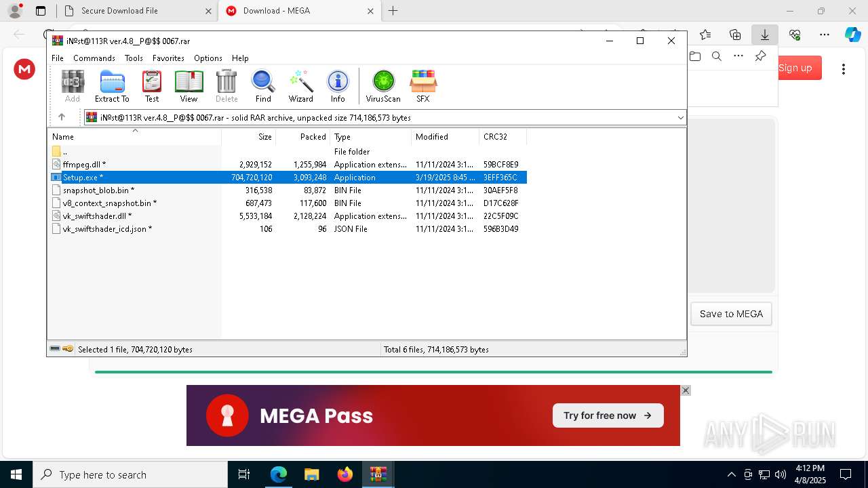
Task: Open a new browser tab
Action: [x=393, y=11]
